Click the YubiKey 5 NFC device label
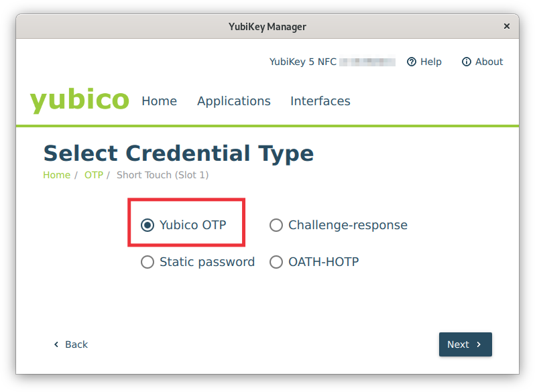 pyautogui.click(x=302, y=62)
